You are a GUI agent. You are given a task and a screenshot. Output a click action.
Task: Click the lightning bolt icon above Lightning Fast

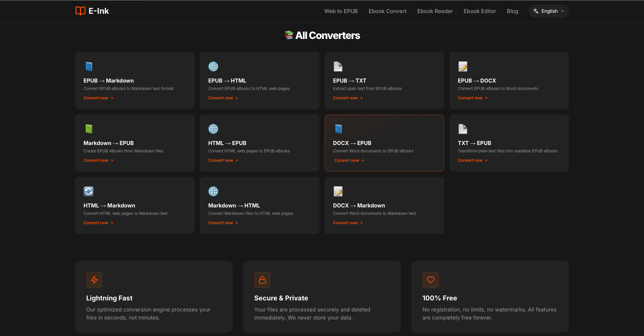coord(94,280)
